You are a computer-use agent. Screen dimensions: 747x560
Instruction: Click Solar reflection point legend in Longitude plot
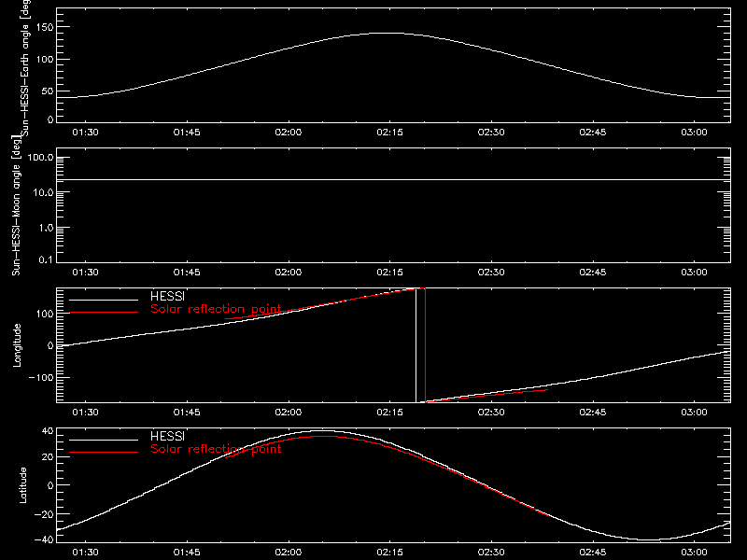coord(216,309)
